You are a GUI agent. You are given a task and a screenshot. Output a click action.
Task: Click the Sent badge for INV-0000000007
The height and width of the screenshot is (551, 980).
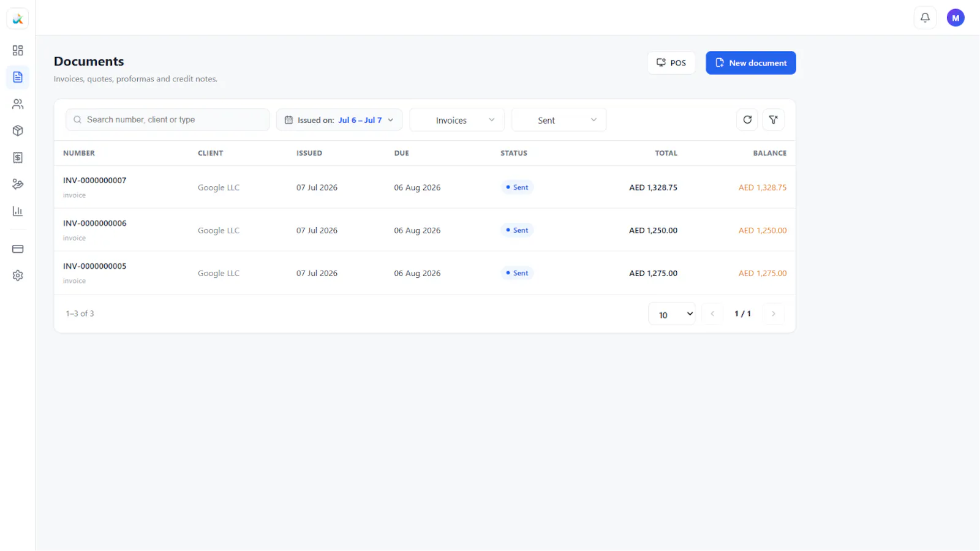518,187
